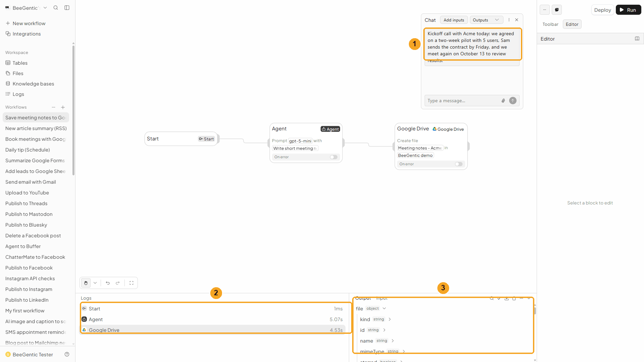Select the hand pan tool

tap(86, 283)
